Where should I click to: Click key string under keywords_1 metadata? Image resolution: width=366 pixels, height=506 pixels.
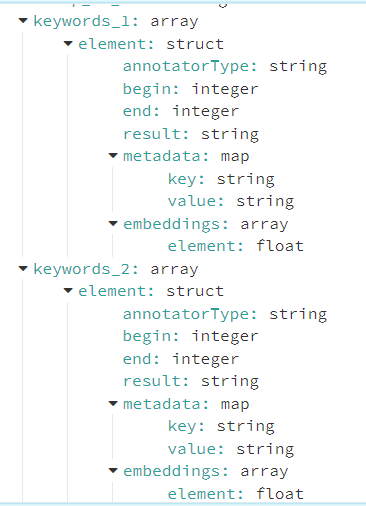221,179
